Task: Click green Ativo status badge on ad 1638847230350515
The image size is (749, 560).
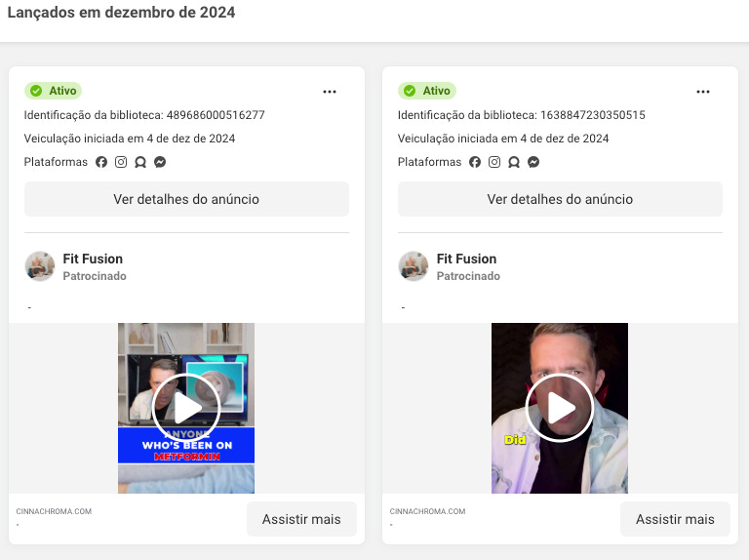Action: click(427, 91)
